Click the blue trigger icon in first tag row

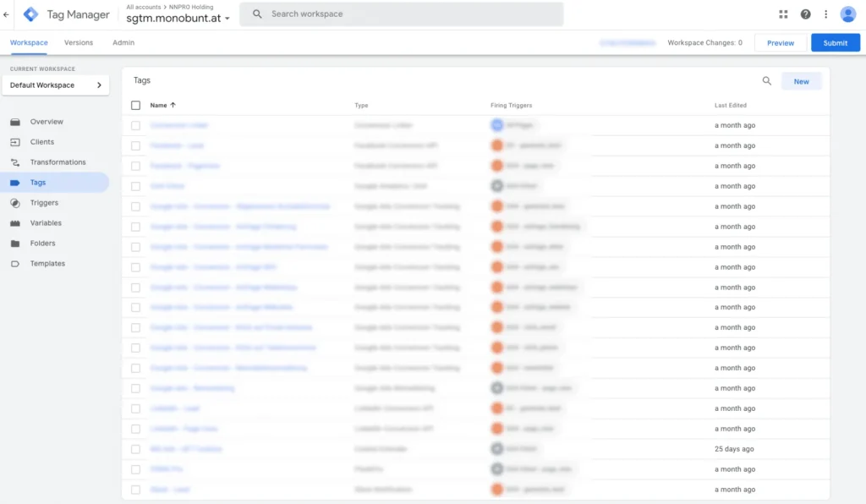click(497, 125)
